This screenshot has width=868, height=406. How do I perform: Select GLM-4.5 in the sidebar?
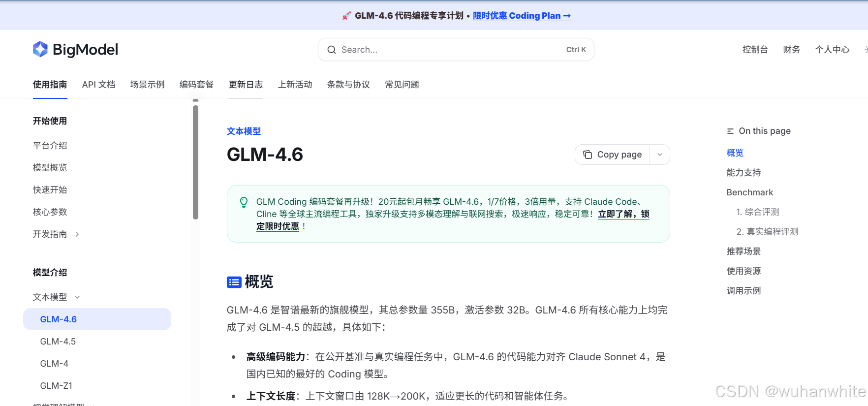tap(58, 342)
